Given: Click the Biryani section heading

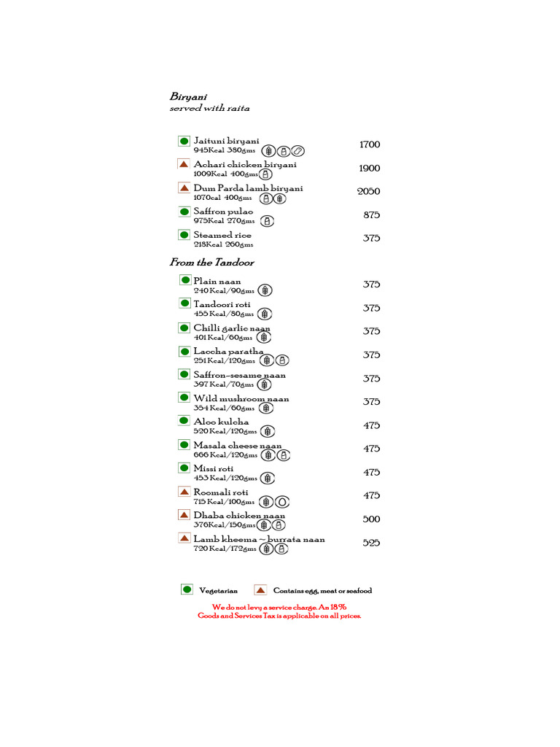Looking at the screenshot, I should (x=189, y=97).
